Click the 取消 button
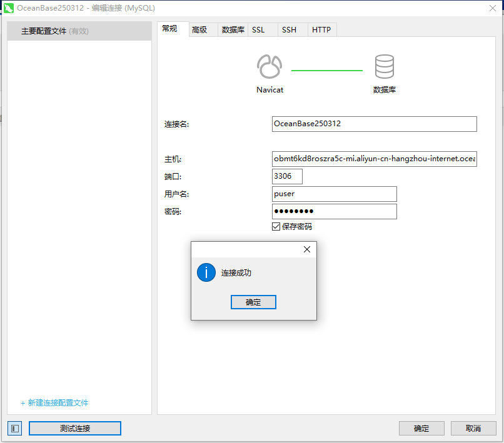This screenshot has height=443, width=504. point(473,428)
